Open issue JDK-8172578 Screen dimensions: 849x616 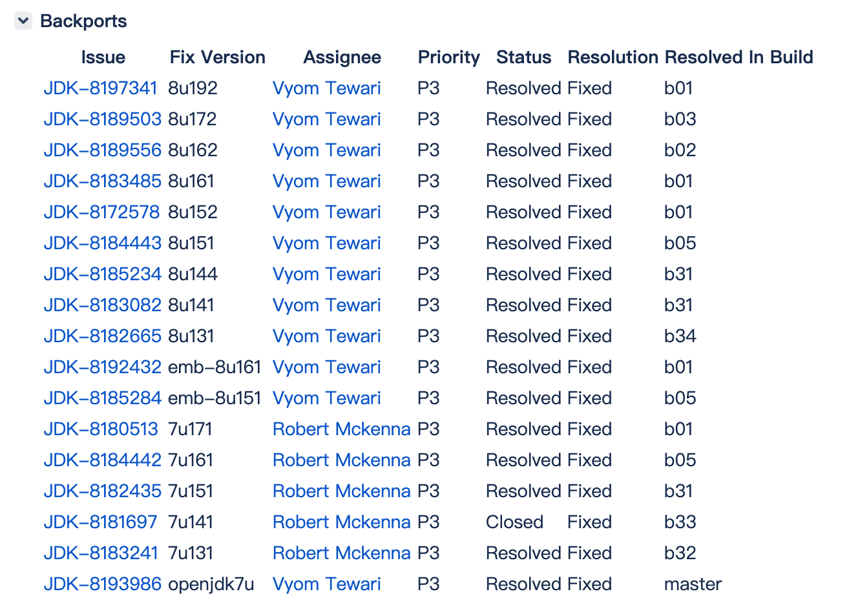click(101, 212)
